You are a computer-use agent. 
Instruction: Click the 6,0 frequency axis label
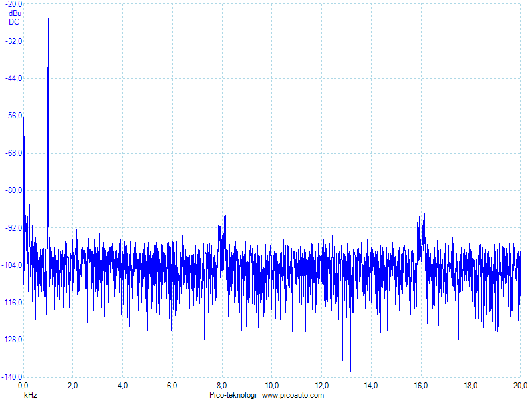[172, 386]
